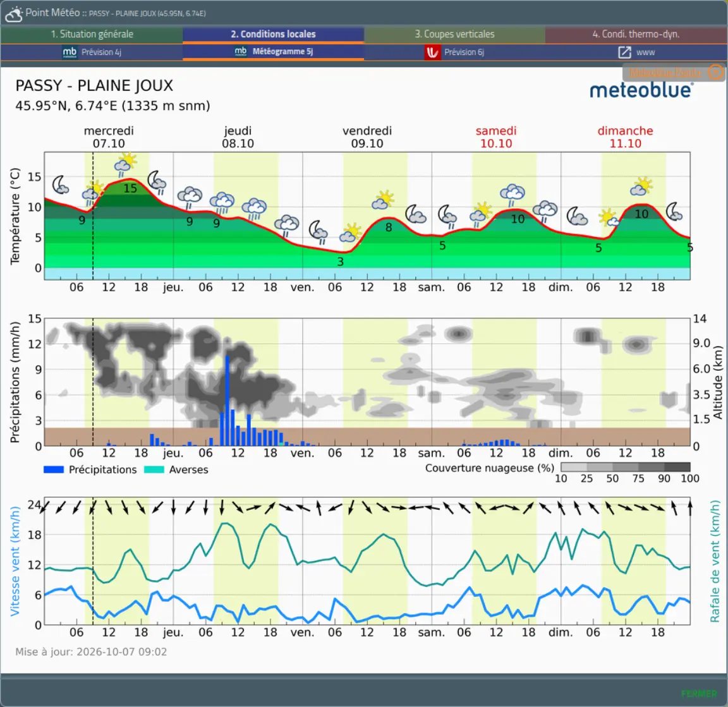Open the Prévision 6j sub-tab
The height and width of the screenshot is (707, 728).
coord(454,52)
